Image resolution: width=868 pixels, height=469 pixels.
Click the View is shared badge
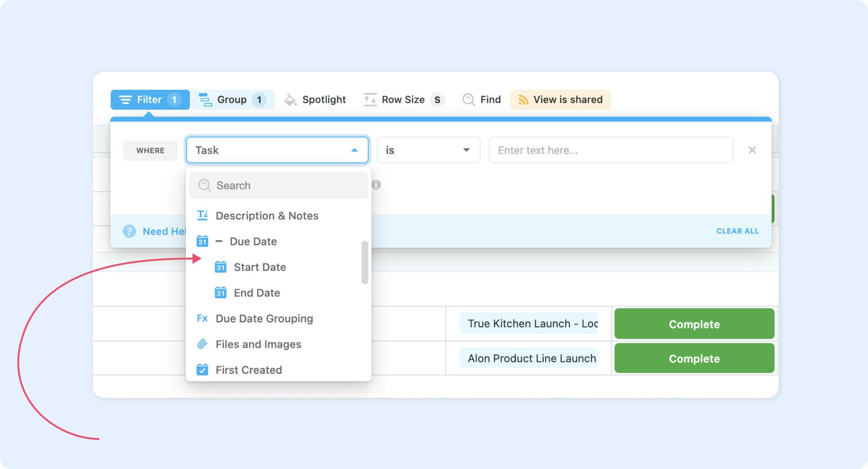[560, 100]
